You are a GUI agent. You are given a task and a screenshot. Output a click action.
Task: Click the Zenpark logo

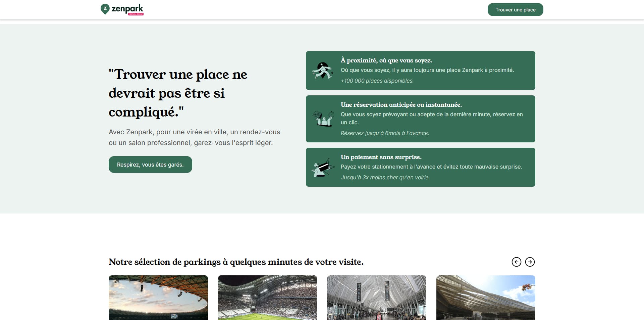tap(122, 9)
